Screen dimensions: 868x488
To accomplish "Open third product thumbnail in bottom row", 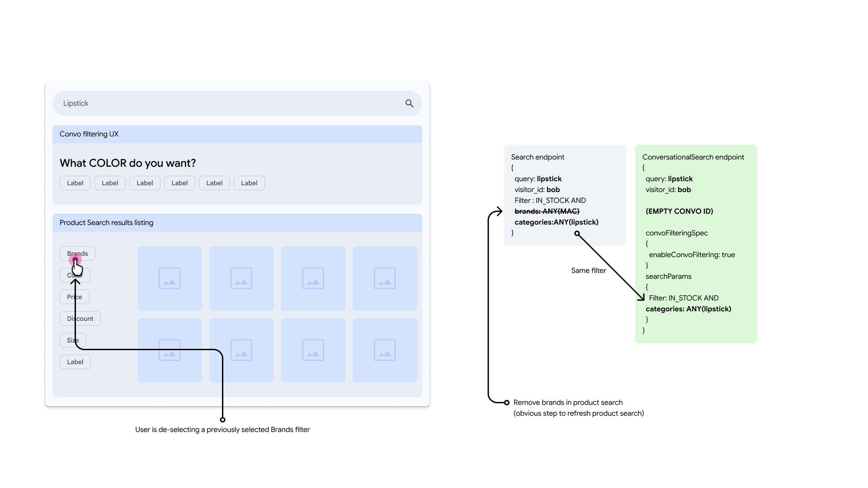I will coord(313,350).
